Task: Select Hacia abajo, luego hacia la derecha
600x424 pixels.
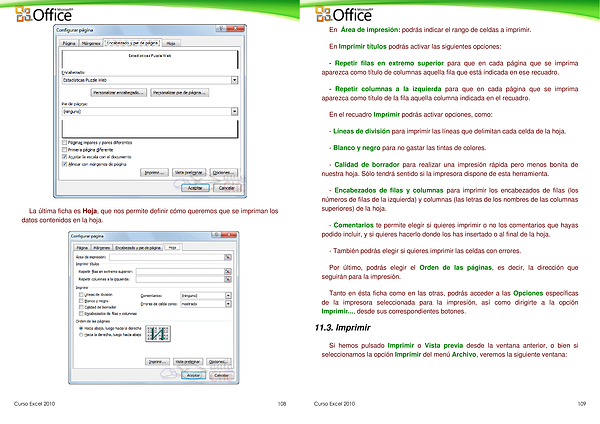Action: coord(81,328)
